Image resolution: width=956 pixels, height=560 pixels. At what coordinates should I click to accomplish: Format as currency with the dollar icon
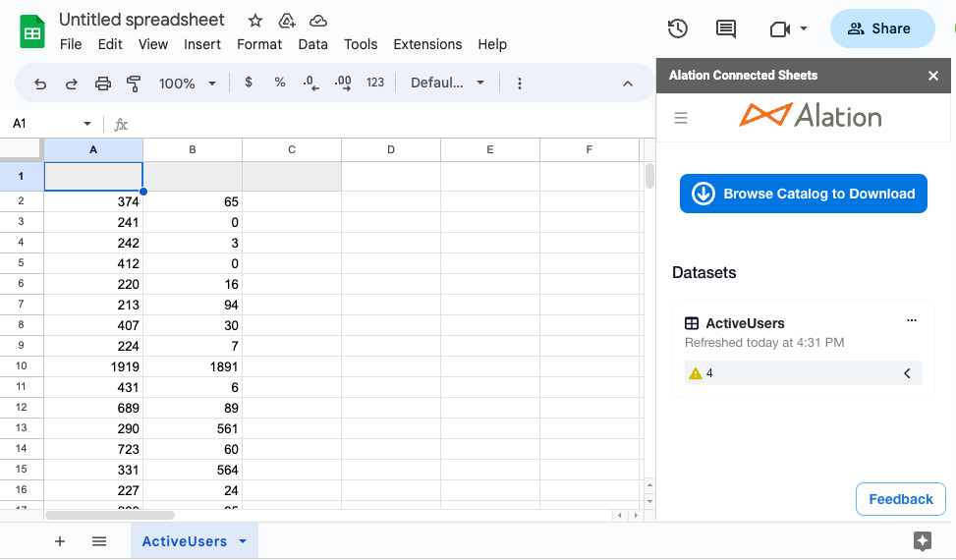pos(249,83)
